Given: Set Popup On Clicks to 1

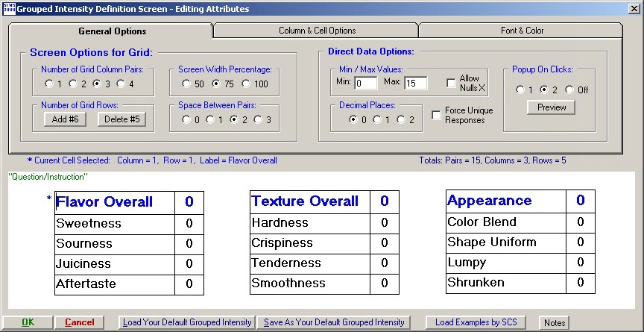Looking at the screenshot, I should tap(520, 90).
